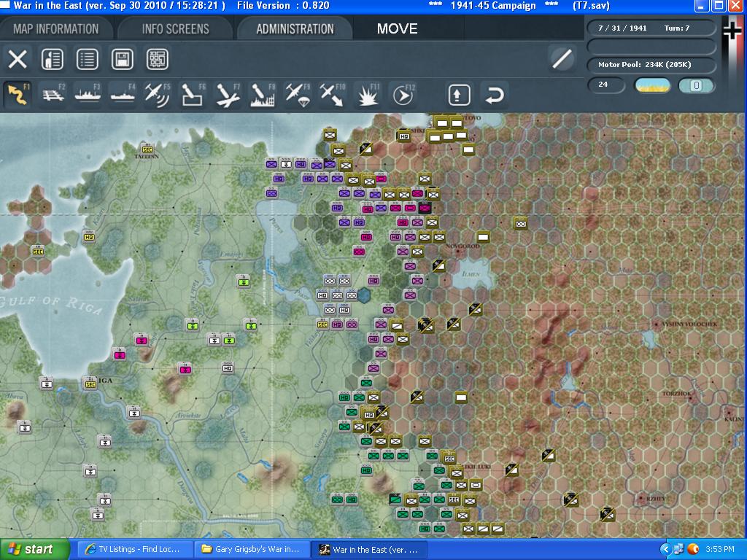Select the F1 move mode icon
This screenshot has height=560, width=747.
pyautogui.click(x=18, y=94)
